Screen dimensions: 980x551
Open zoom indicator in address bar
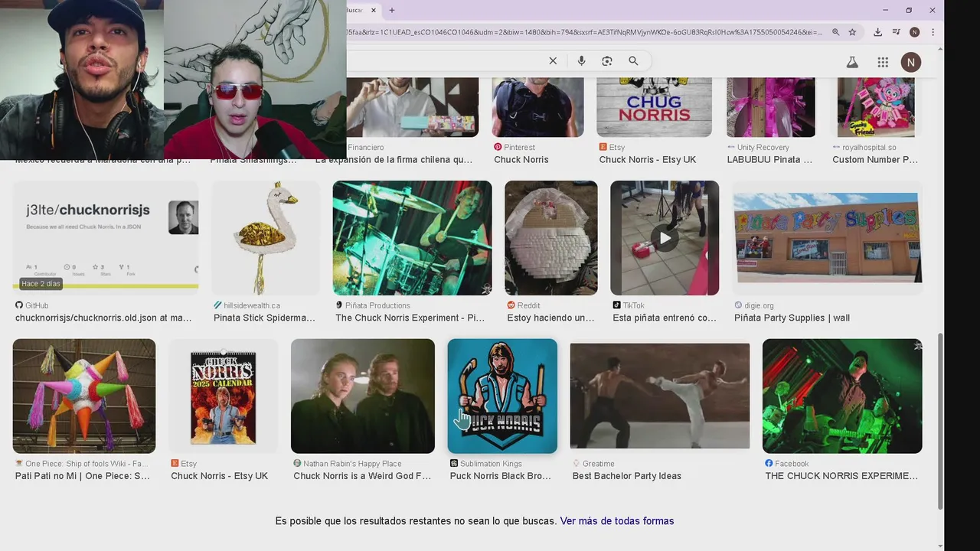pos(835,32)
